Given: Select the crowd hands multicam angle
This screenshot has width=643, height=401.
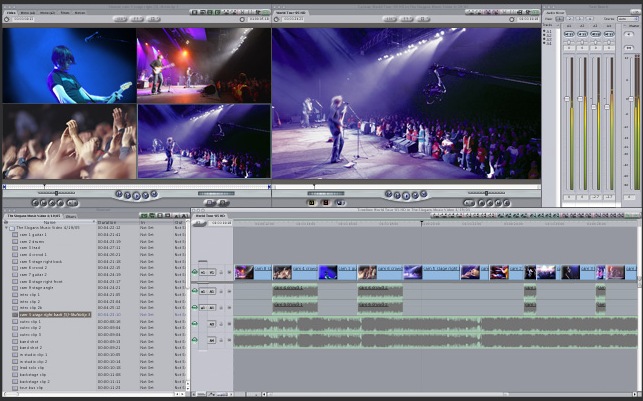Looking at the screenshot, I should (x=68, y=142).
